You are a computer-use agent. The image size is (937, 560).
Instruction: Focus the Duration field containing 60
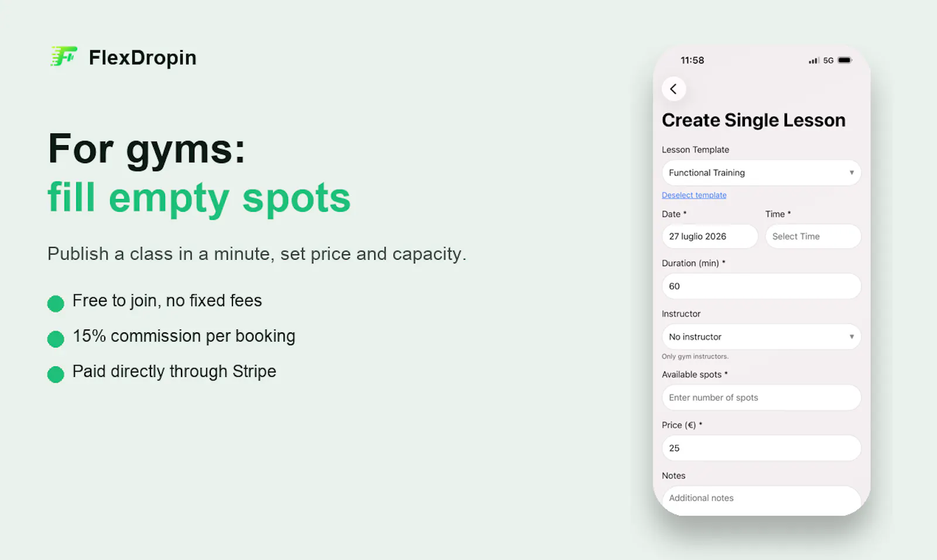tap(761, 286)
